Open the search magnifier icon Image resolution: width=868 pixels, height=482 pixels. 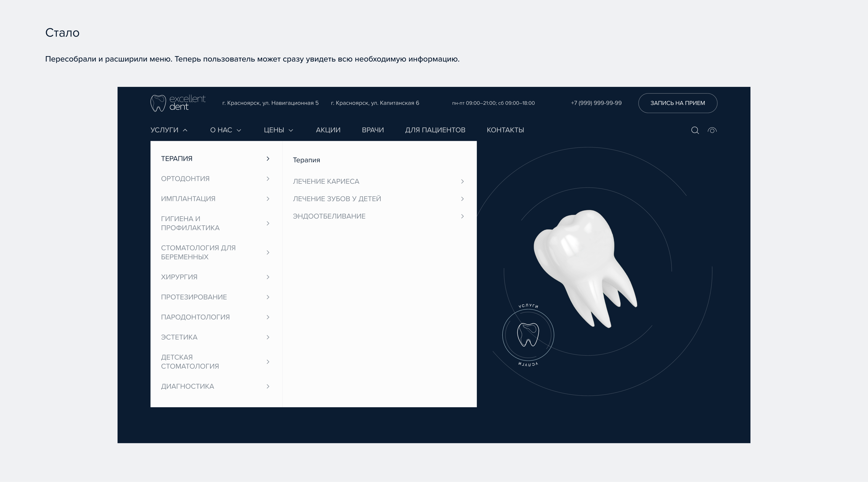coord(695,130)
